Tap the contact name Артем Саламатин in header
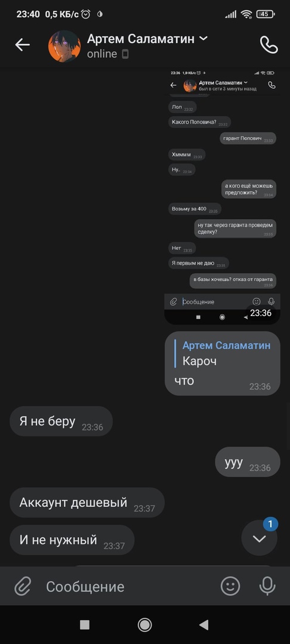The width and height of the screenshot is (290, 644). [141, 39]
